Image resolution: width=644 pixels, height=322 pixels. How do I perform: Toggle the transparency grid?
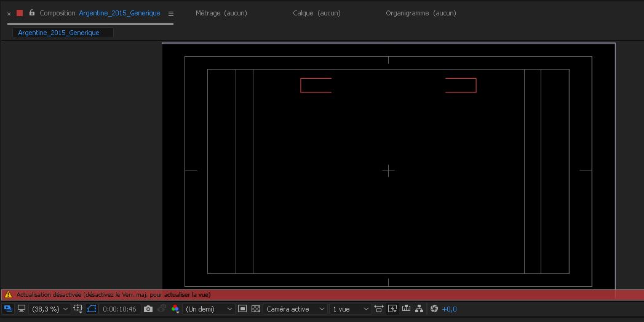[256, 308]
